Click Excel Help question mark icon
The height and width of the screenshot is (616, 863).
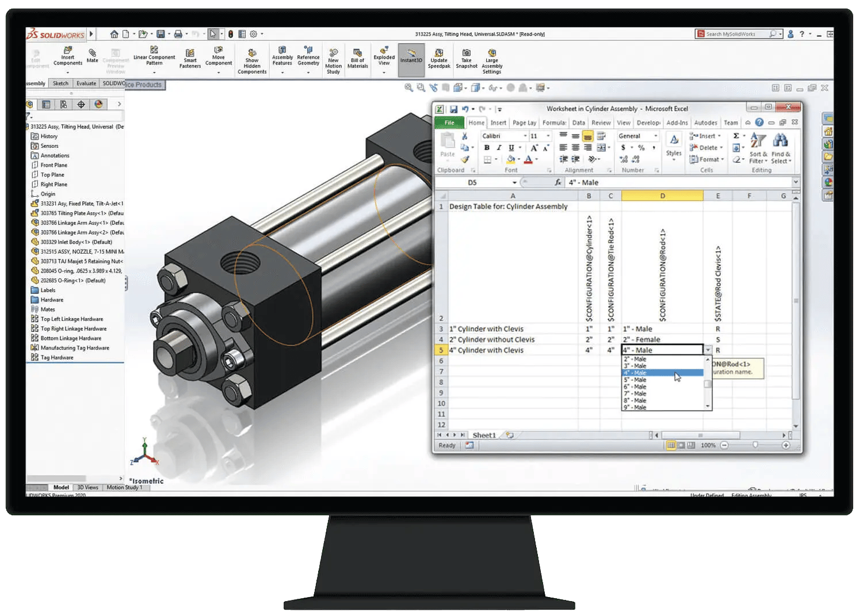tap(759, 123)
